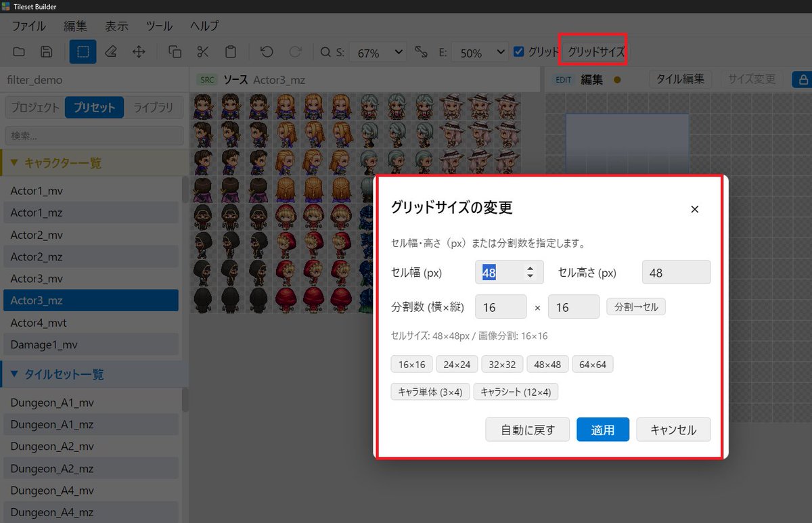The width and height of the screenshot is (812, 523).
Task: Click the サイズ変更 button
Action: [x=752, y=79]
